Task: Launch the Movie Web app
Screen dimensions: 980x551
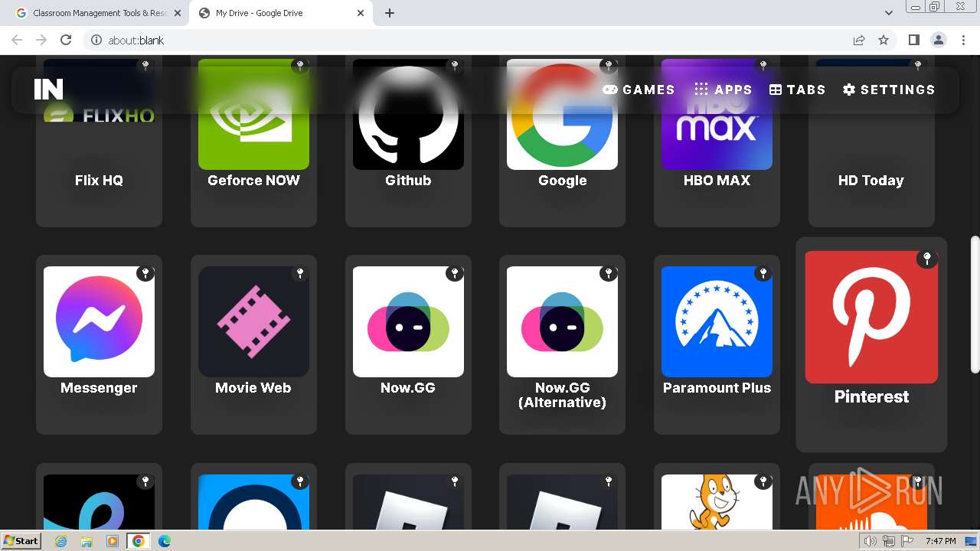Action: [x=253, y=321]
